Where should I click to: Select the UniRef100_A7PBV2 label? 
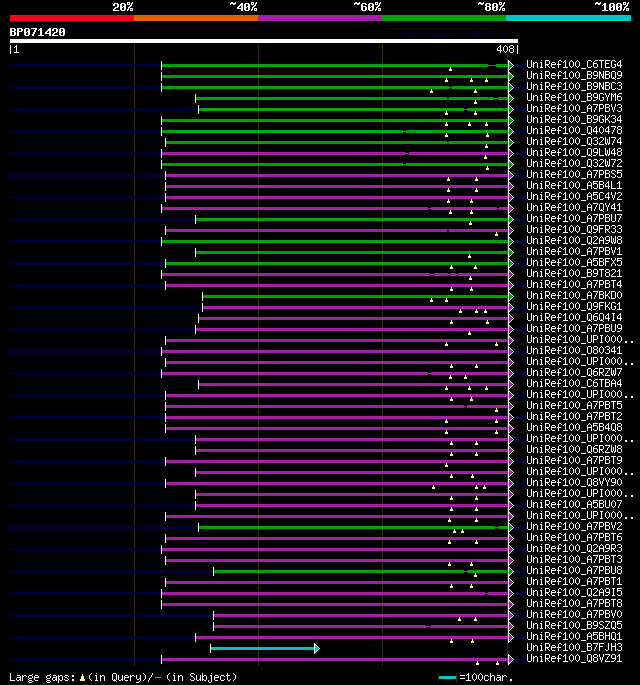click(574, 526)
